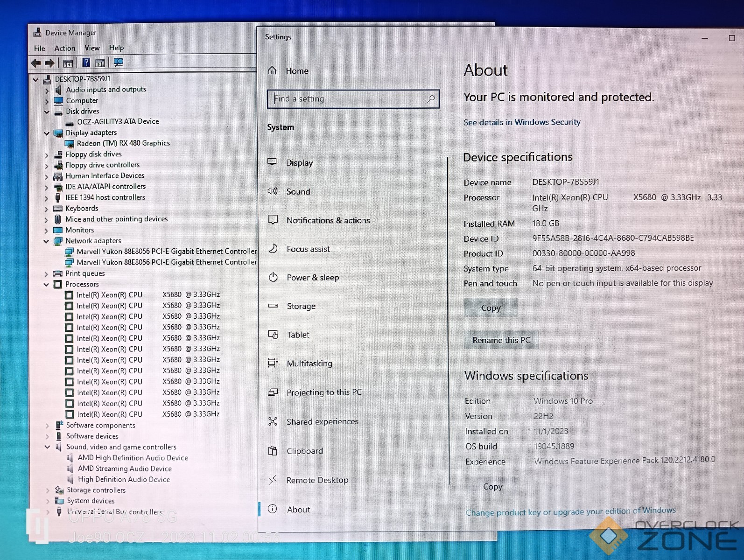
Task: Expand Storage controllers node
Action: [48, 490]
